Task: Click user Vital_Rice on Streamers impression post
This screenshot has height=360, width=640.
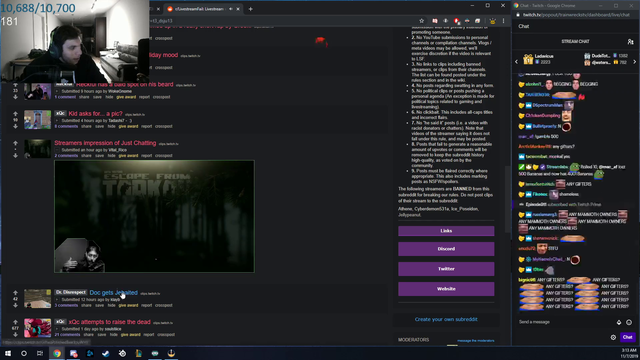Action: (x=118, y=150)
